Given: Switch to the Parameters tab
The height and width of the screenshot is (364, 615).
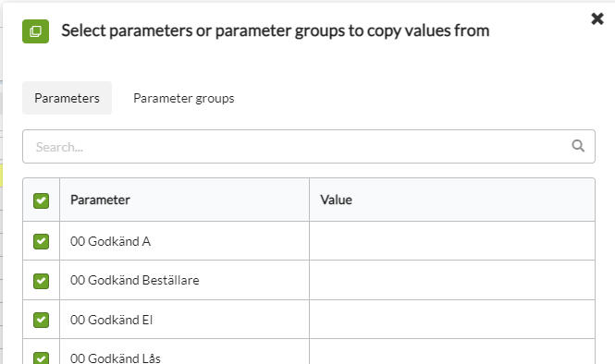Looking at the screenshot, I should (x=68, y=98).
